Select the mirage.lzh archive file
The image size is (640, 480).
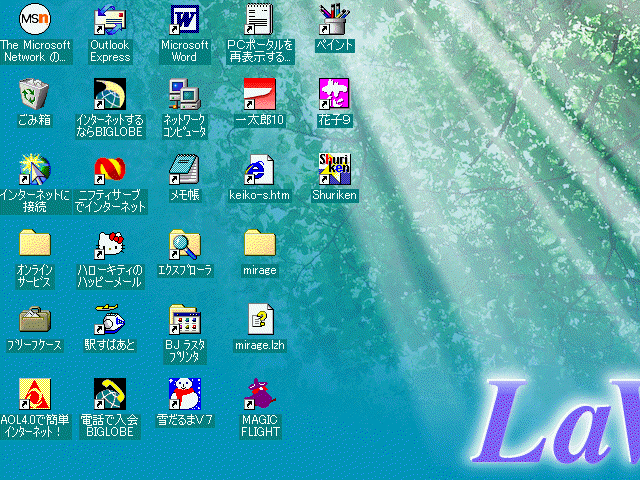260,320
